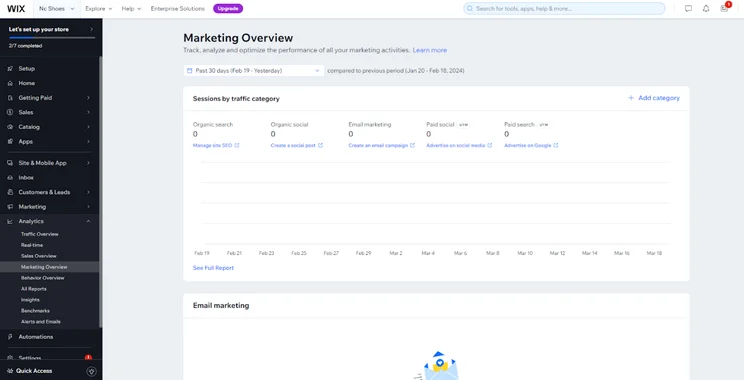Open Benchmarks page
Viewport: 744px width, 380px height.
pos(35,311)
